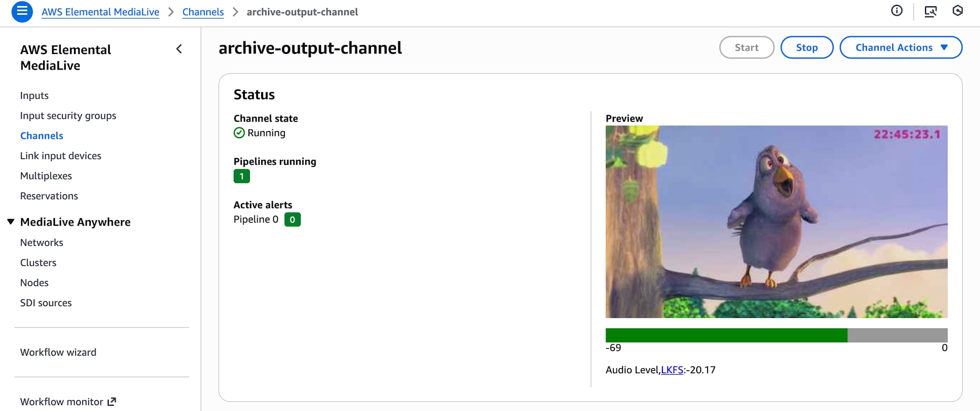Click the Pipeline 0 text
The height and width of the screenshot is (411, 980).
point(256,220)
